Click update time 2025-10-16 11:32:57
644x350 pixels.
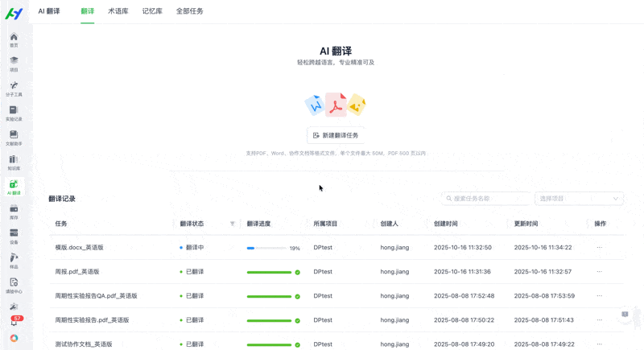(x=543, y=272)
